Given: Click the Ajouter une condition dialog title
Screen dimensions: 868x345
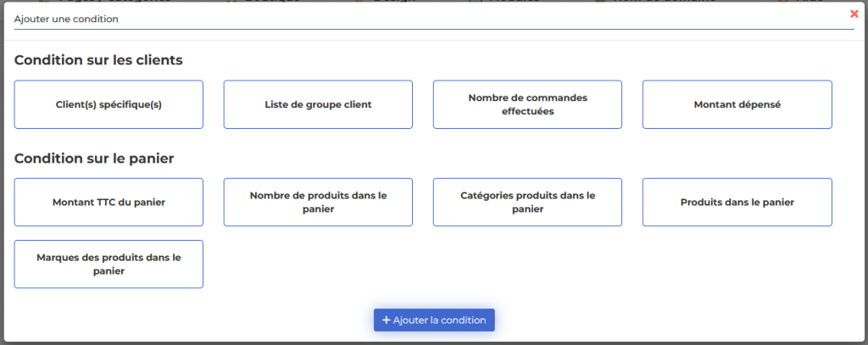Looking at the screenshot, I should tap(66, 19).
